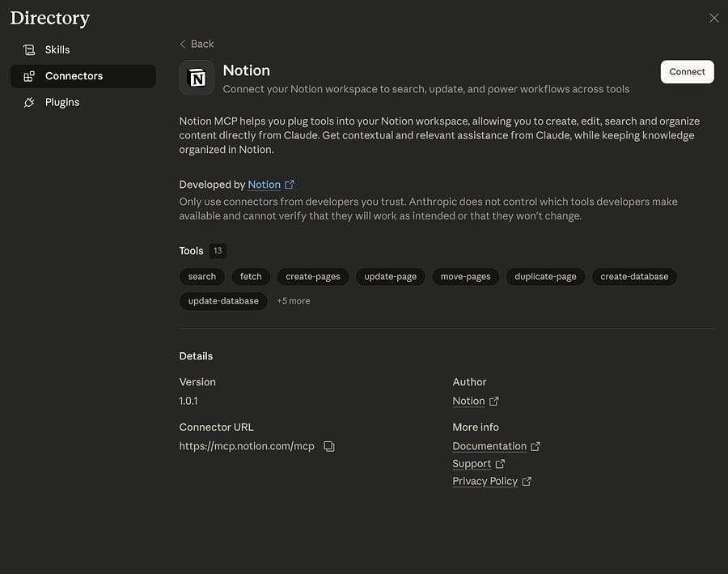The image size is (728, 574).
Task: Click the Details section heading
Action: pyautogui.click(x=196, y=356)
